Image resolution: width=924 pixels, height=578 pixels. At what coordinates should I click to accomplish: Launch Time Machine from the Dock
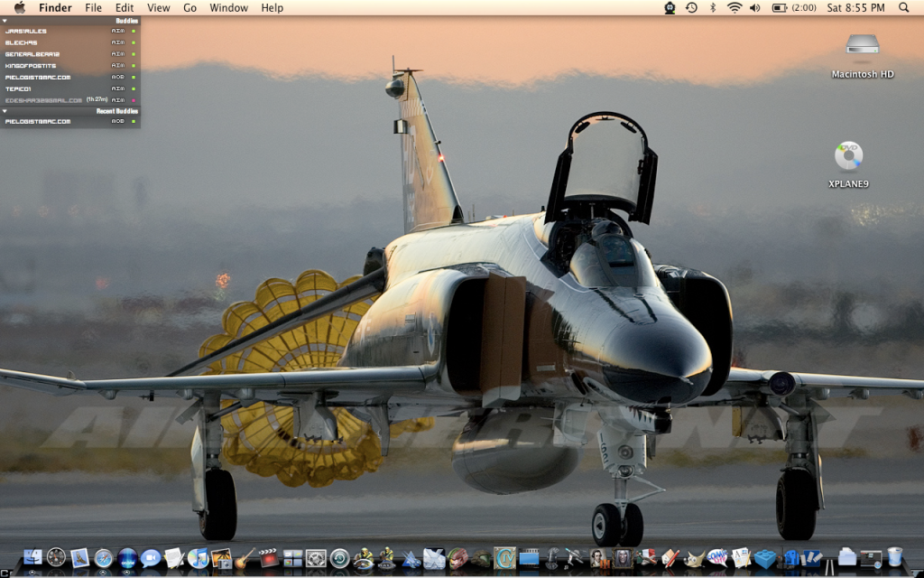(x=339, y=558)
